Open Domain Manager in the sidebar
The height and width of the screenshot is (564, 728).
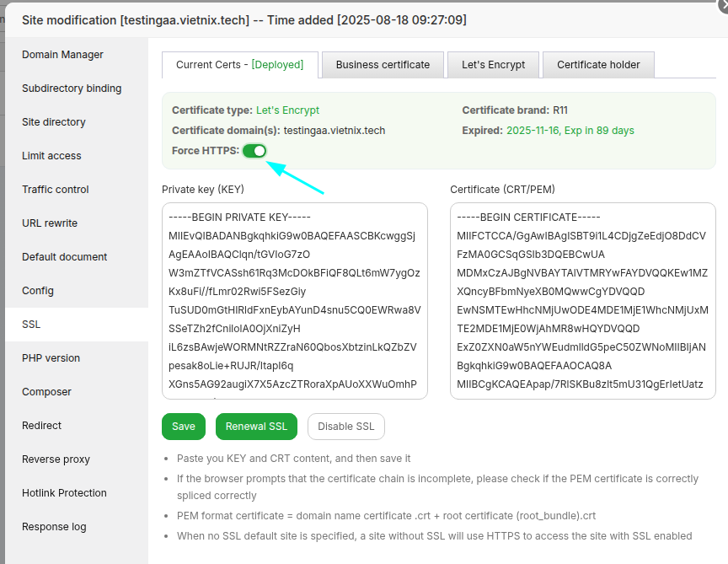(62, 55)
